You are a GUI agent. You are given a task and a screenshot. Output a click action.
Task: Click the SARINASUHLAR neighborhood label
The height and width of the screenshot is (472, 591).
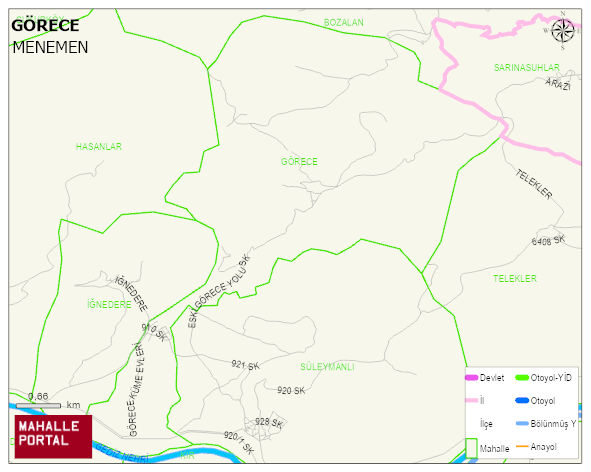[x=527, y=68]
